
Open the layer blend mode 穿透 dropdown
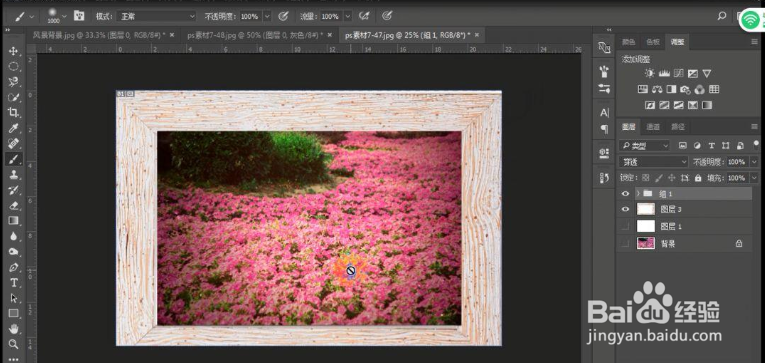[653, 161]
